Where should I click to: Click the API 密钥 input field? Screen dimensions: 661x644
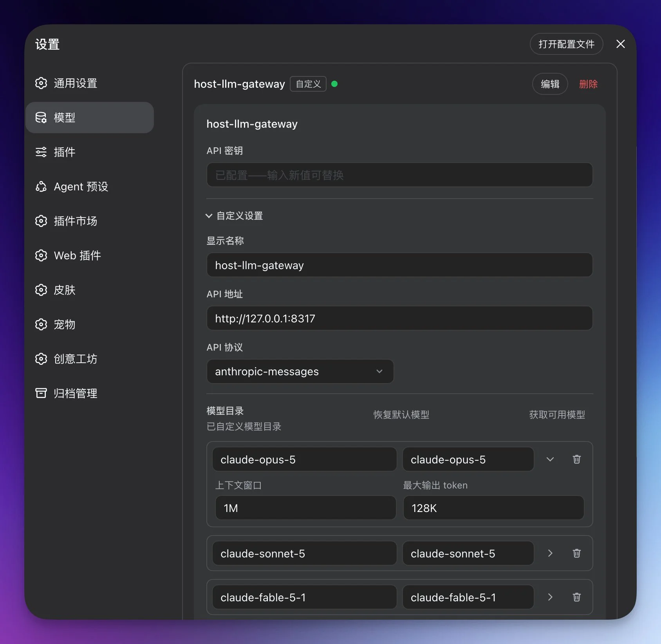click(399, 175)
